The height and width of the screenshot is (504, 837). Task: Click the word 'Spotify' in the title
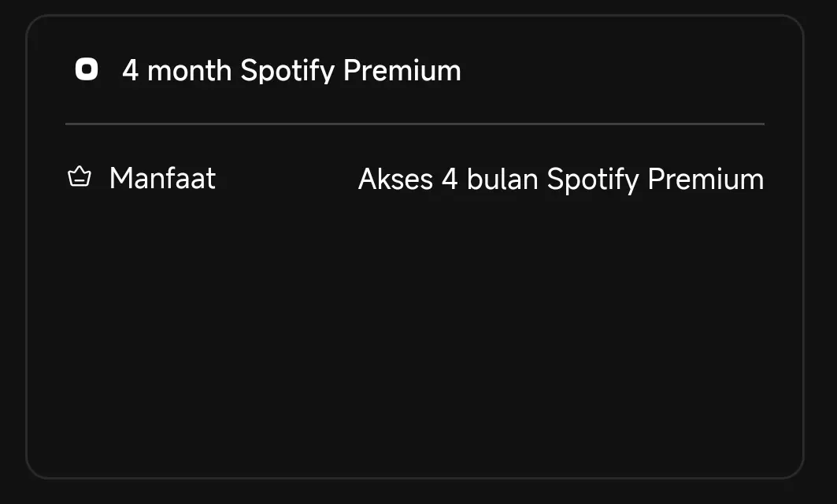pyautogui.click(x=287, y=71)
